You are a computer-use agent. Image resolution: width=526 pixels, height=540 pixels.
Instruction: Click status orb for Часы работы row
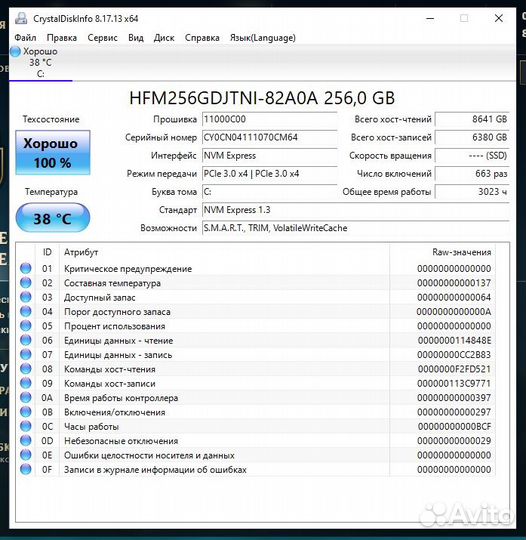[25, 426]
